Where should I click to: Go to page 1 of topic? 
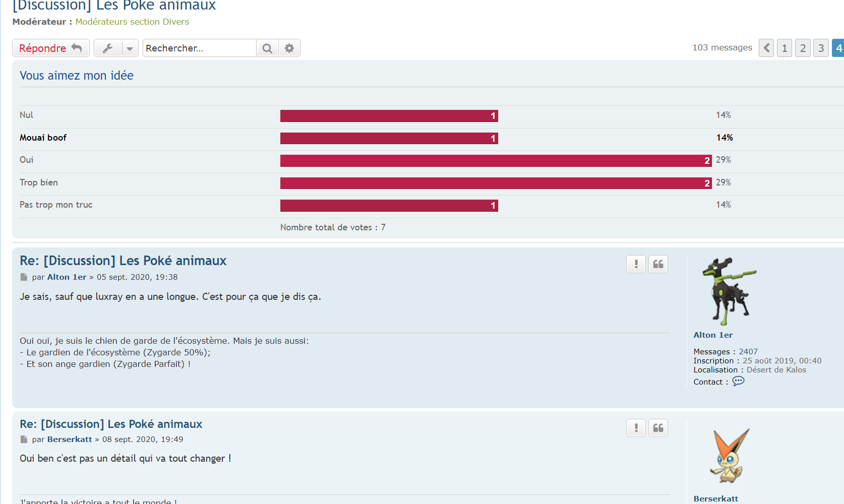pos(785,48)
